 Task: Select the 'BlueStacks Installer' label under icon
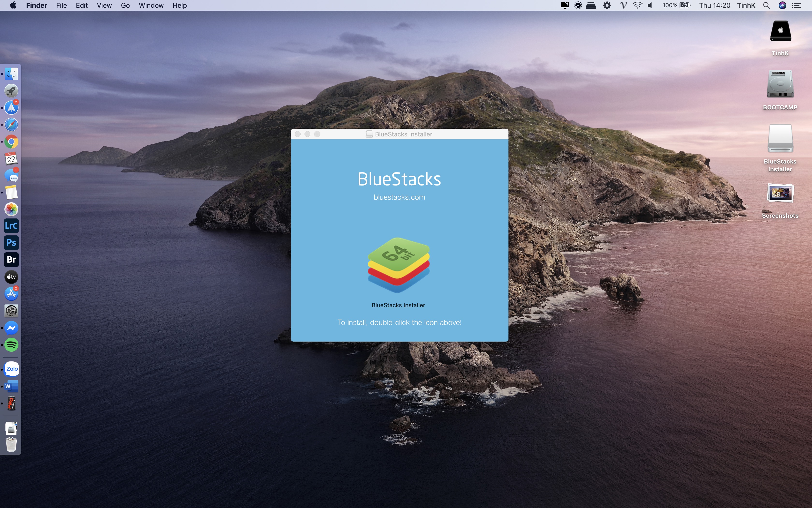[398, 305]
